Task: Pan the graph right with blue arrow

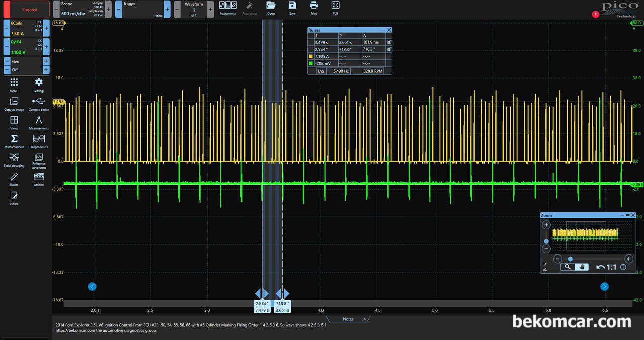Action: (604, 286)
